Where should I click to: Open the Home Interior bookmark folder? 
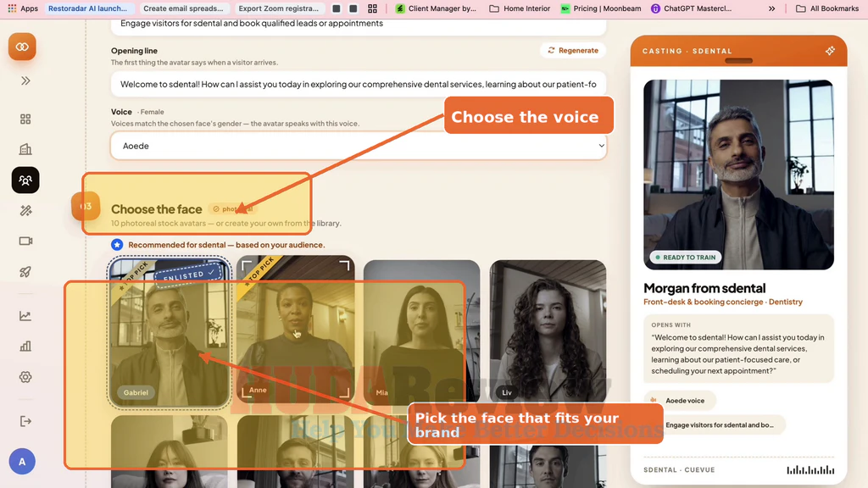click(520, 8)
